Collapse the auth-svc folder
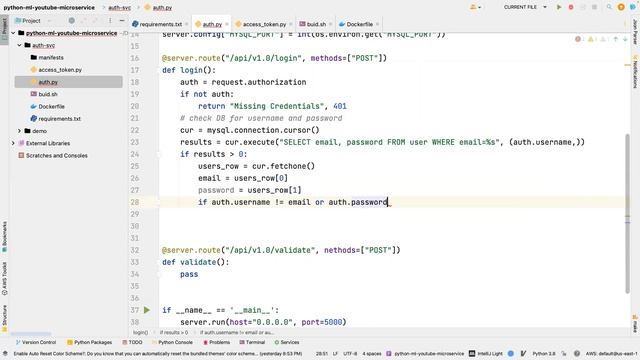The image size is (640, 360). [x=19, y=45]
